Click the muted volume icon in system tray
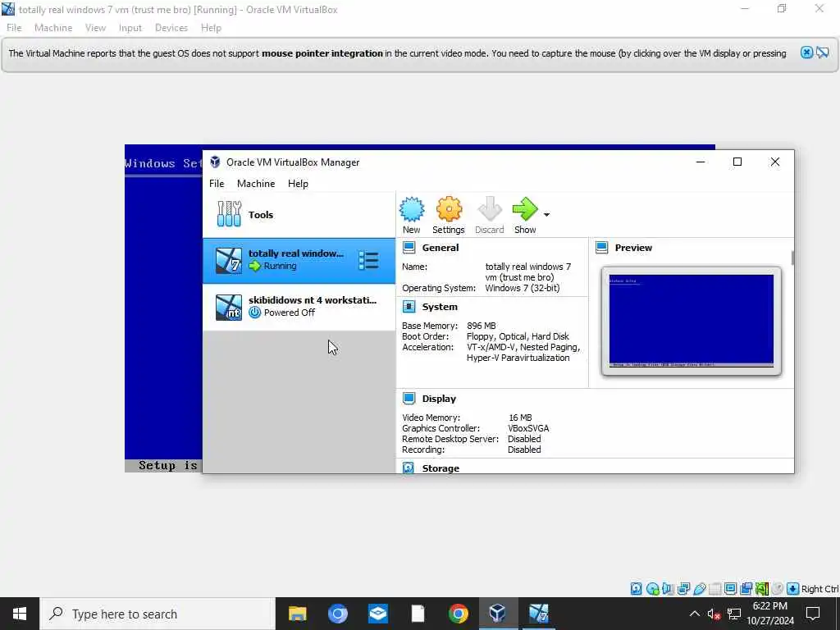The image size is (840, 630). (x=714, y=614)
